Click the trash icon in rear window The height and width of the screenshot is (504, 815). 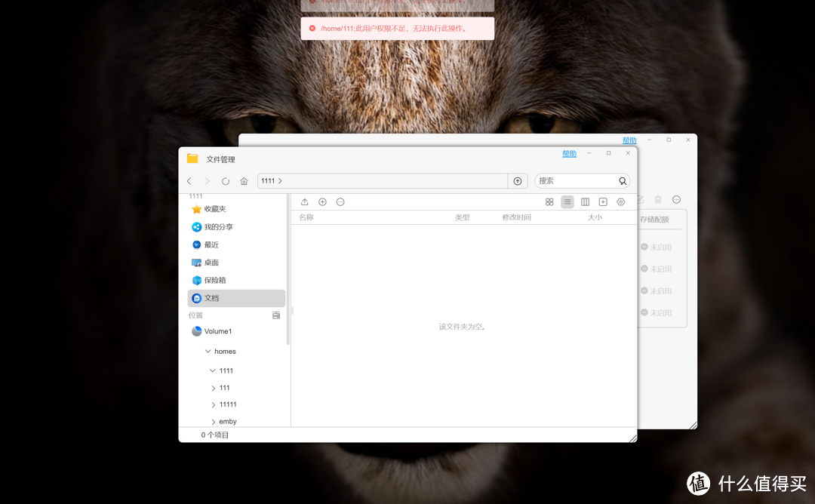click(658, 199)
